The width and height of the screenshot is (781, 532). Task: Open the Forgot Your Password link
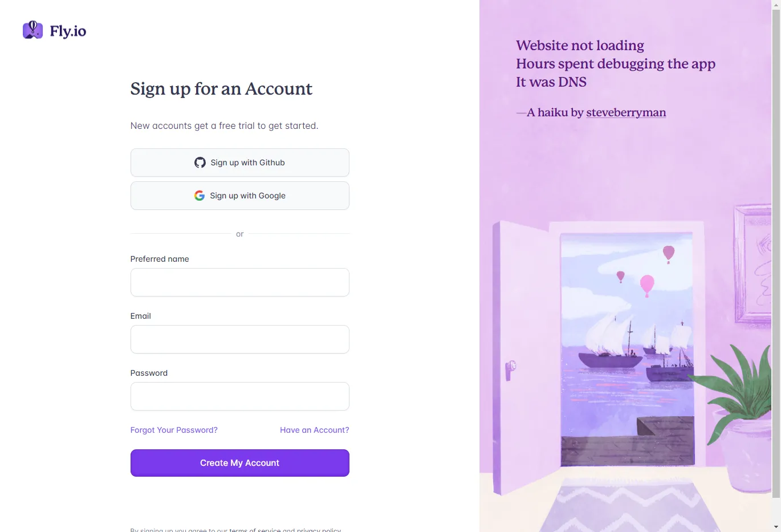tap(174, 430)
